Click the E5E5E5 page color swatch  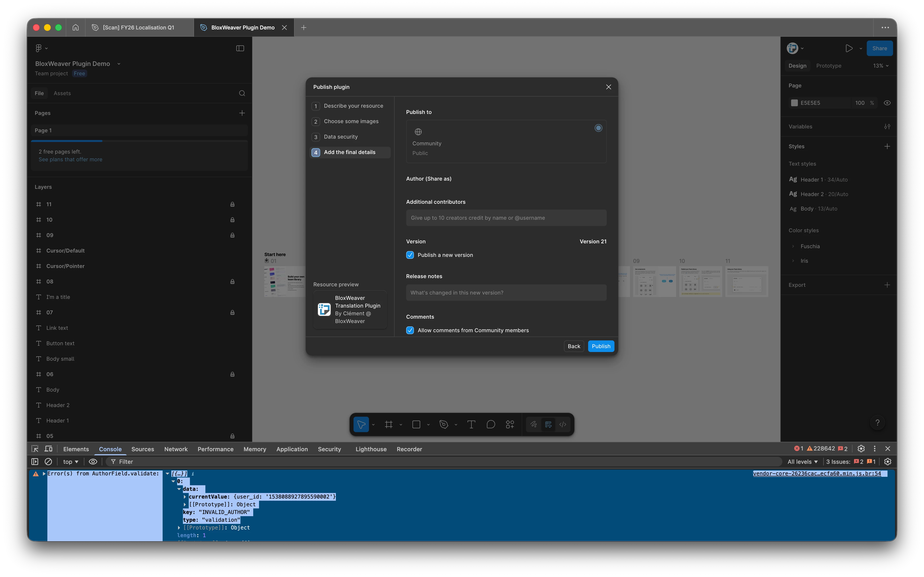(794, 103)
